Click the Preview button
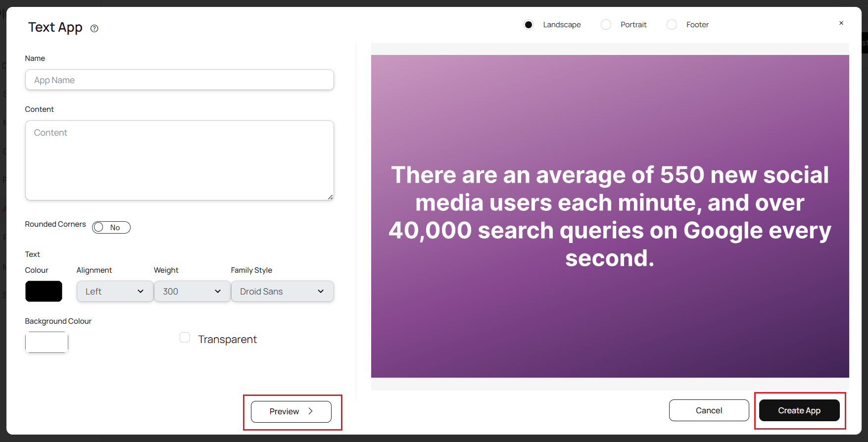Screen dimensions: 868x442 pyautogui.click(x=291, y=411)
